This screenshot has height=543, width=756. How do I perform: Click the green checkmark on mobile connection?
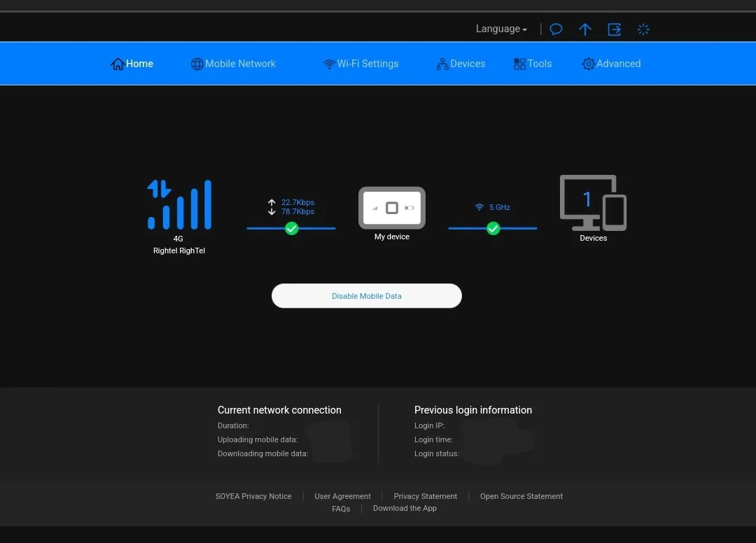292,228
